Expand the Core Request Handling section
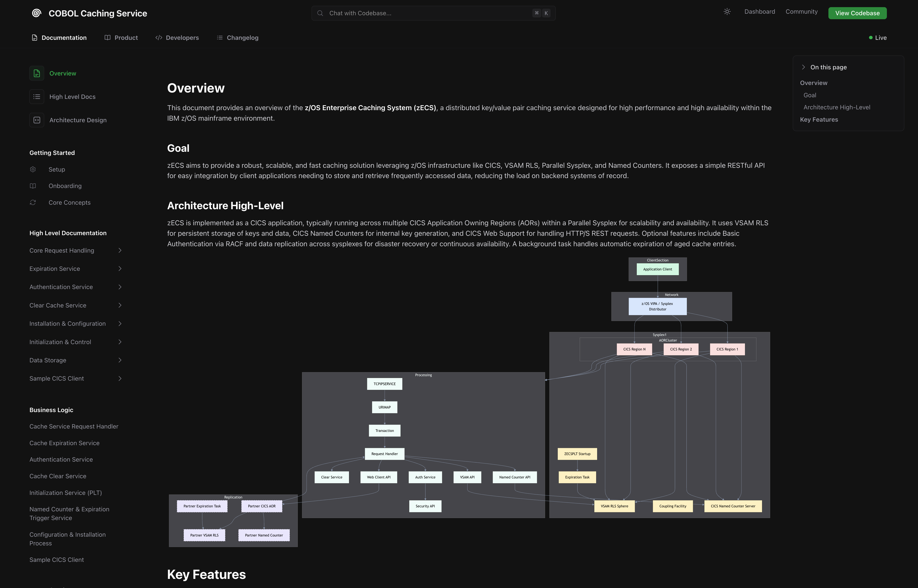Viewport: 918px width, 588px height. pyautogui.click(x=120, y=250)
